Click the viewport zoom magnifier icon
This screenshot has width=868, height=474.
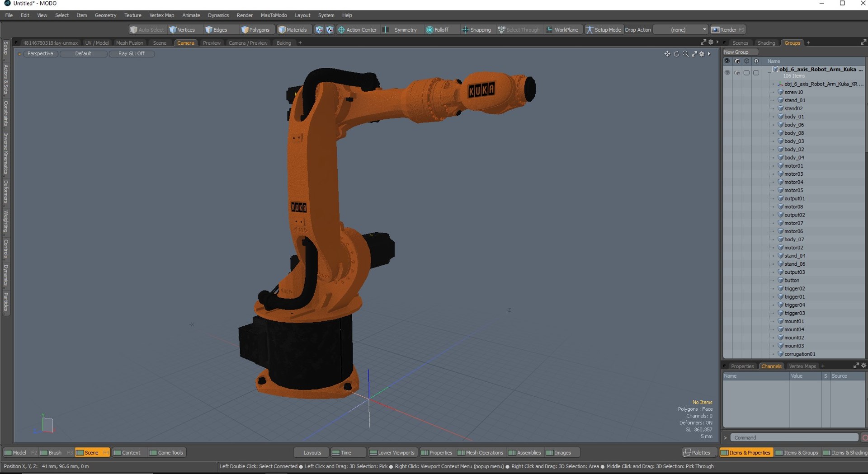click(x=685, y=54)
